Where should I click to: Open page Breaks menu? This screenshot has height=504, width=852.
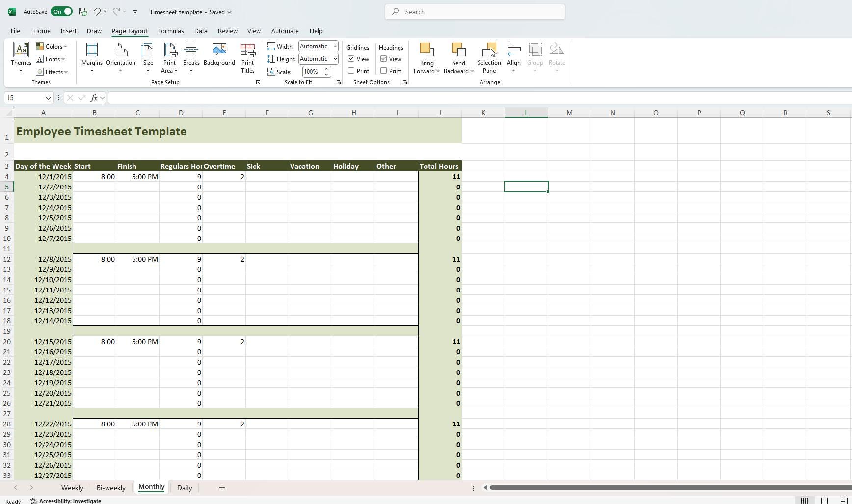[191, 58]
